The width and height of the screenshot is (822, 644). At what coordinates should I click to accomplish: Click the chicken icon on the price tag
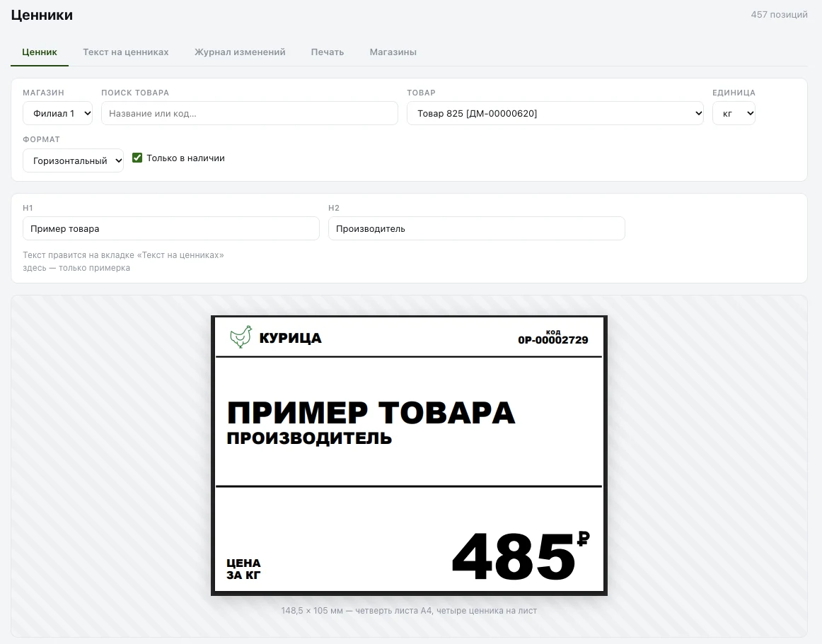tap(241, 337)
